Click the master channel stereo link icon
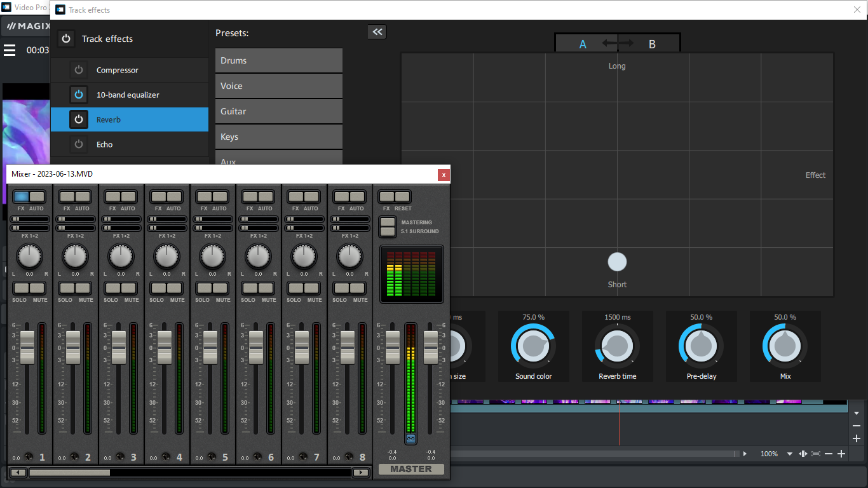The image size is (868, 488). click(410, 439)
